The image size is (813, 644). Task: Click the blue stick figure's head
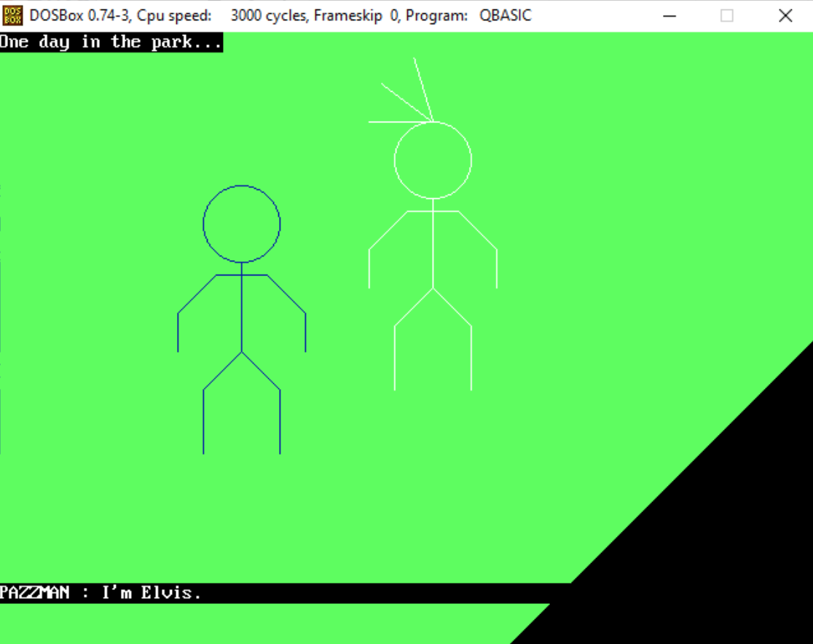242,224
